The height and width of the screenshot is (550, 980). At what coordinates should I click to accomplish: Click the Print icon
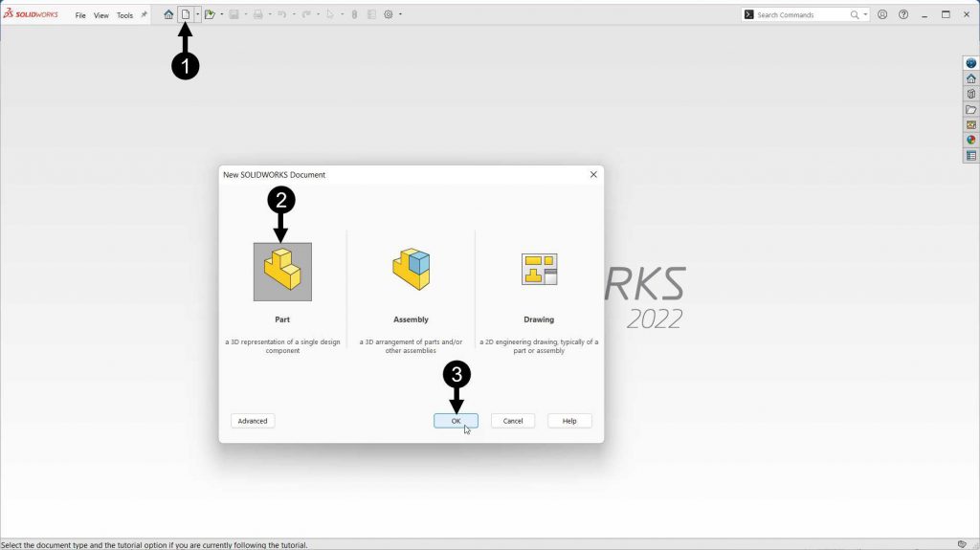(x=258, y=14)
